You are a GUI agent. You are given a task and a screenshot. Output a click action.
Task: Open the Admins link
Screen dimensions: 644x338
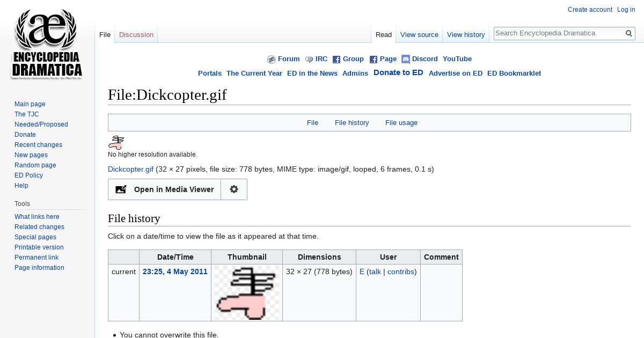point(355,74)
